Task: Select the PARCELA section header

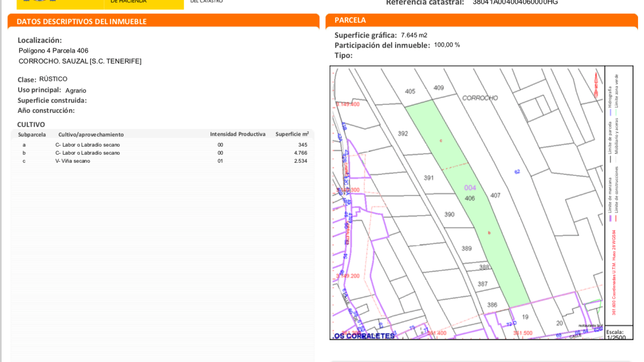Action: click(350, 20)
